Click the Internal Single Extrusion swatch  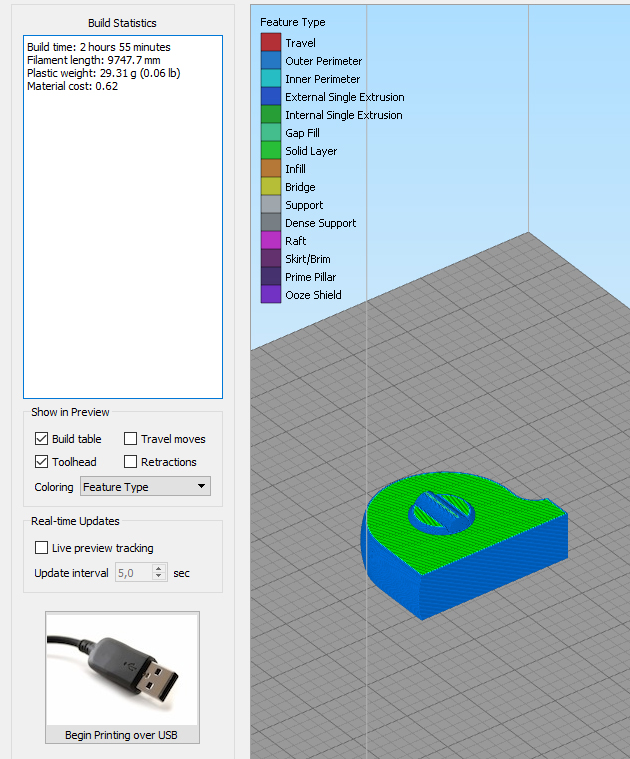click(271, 114)
